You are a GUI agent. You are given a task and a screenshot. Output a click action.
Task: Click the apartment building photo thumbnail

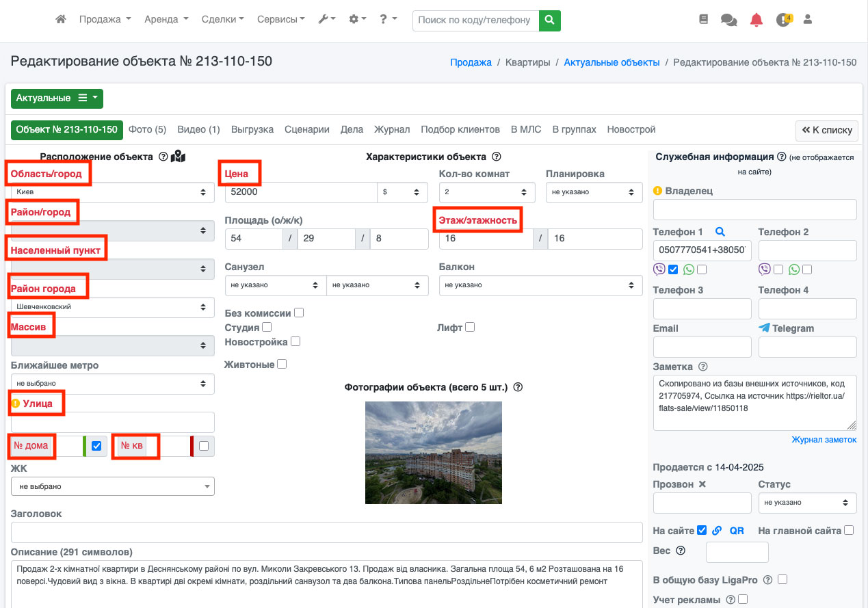[433, 452]
